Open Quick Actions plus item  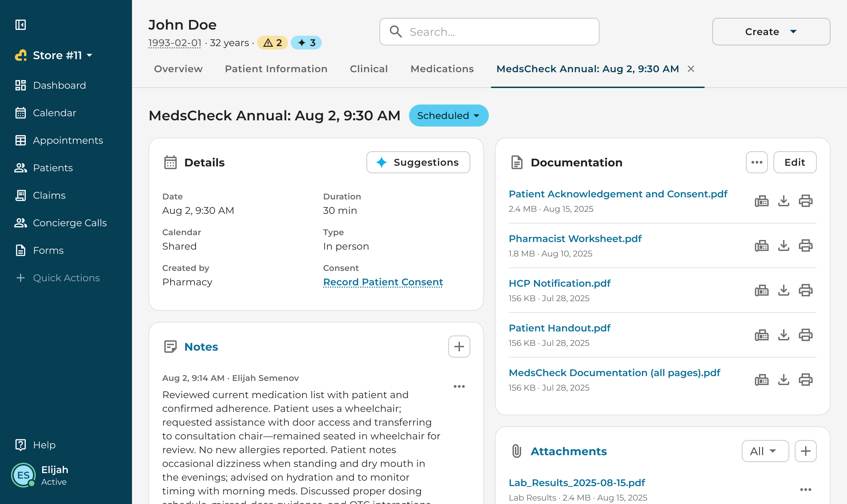[58, 278]
